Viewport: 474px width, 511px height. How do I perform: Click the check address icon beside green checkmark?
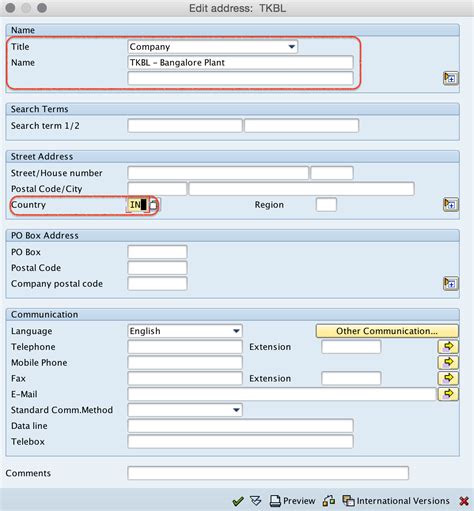(256, 501)
